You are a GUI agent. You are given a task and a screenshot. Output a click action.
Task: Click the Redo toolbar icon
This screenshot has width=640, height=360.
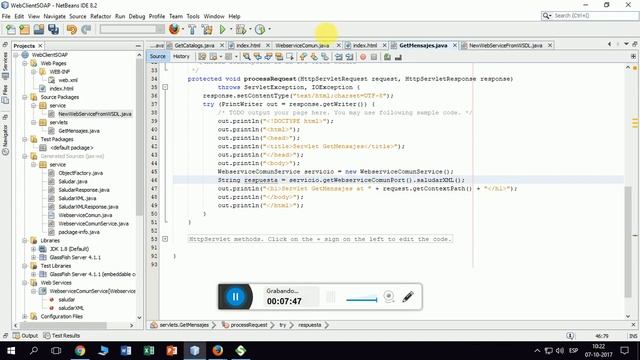tap(86, 29)
